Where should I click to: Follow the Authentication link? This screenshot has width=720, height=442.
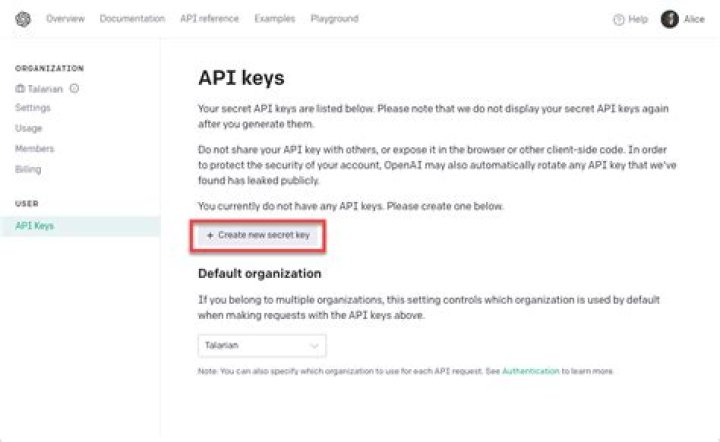pyautogui.click(x=530, y=372)
